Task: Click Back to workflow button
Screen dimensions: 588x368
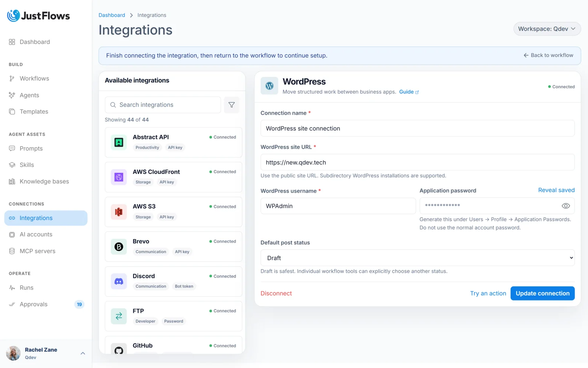Action: [548, 55]
